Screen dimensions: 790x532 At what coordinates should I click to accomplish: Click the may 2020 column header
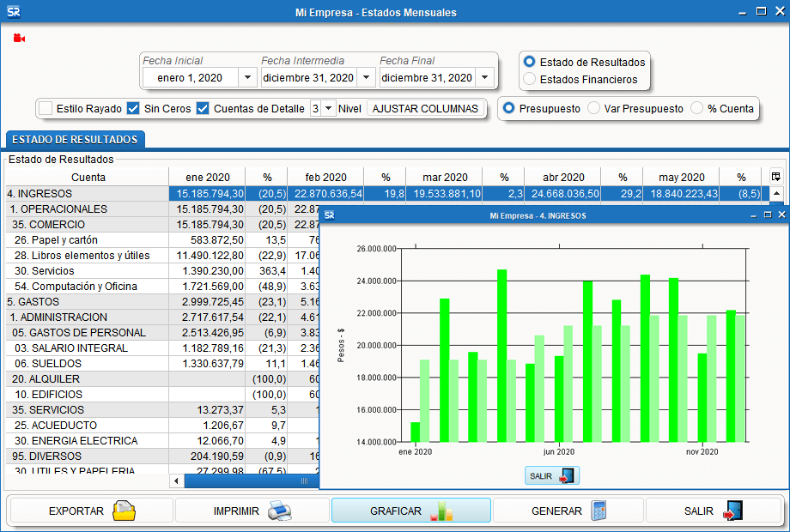[681, 177]
